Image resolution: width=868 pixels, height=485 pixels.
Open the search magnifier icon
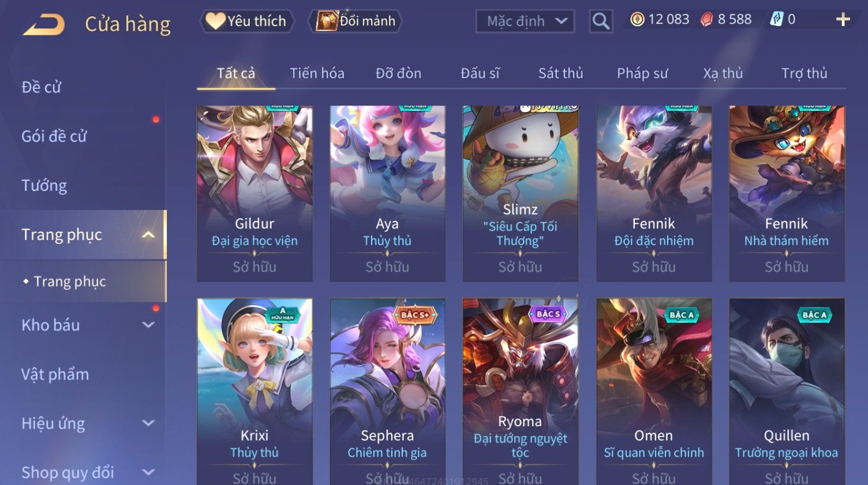[601, 21]
